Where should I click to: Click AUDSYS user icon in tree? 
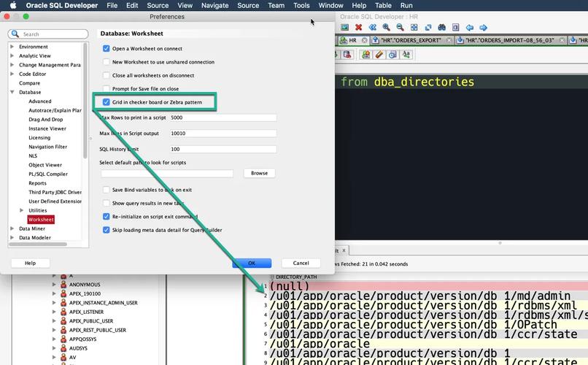63,348
